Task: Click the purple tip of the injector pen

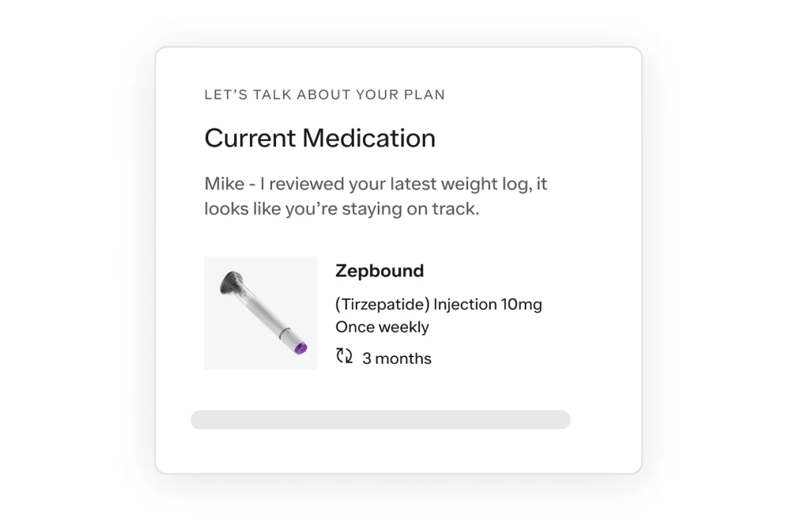Action: [x=300, y=347]
